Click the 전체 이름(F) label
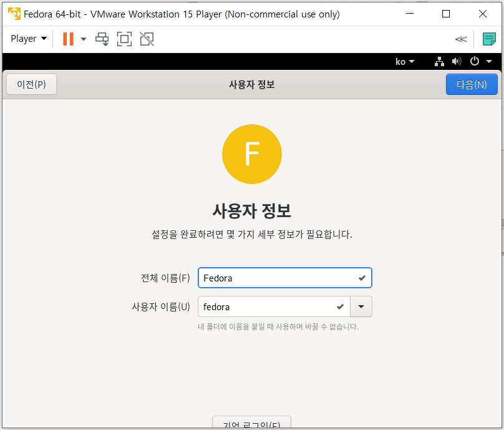The height and width of the screenshot is (430, 504). [165, 278]
